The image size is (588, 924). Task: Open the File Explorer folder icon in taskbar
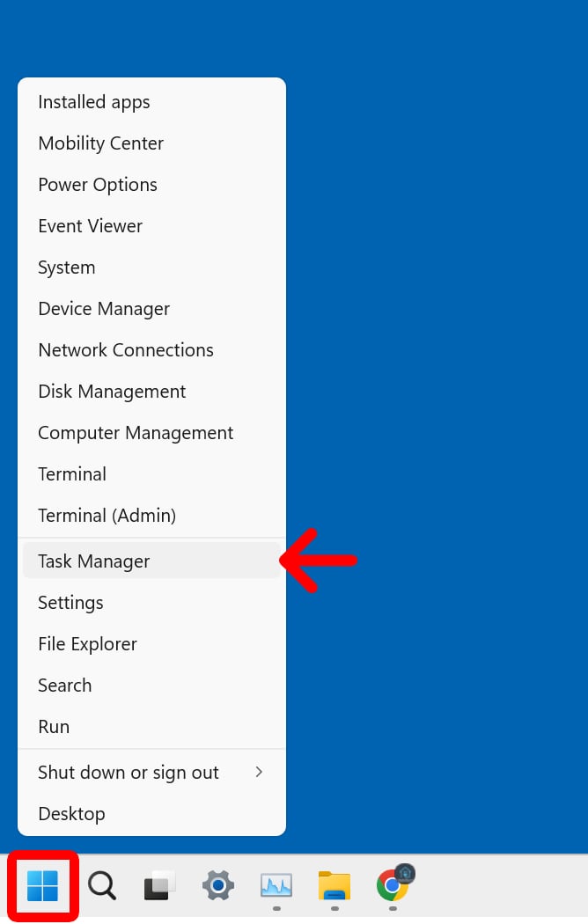pyautogui.click(x=334, y=885)
